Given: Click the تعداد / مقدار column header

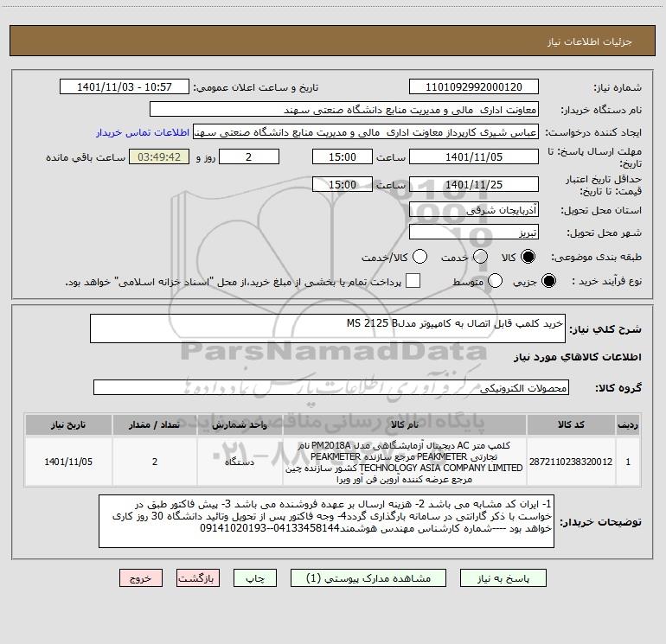Looking at the screenshot, I should click(x=155, y=424).
